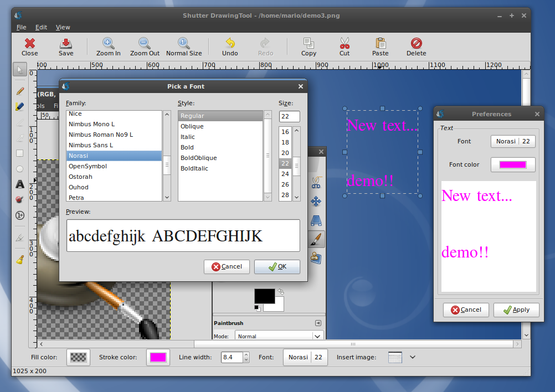555x392 pixels.
Task: Select Nimbus Sans L in Family list
Action: tap(91, 145)
